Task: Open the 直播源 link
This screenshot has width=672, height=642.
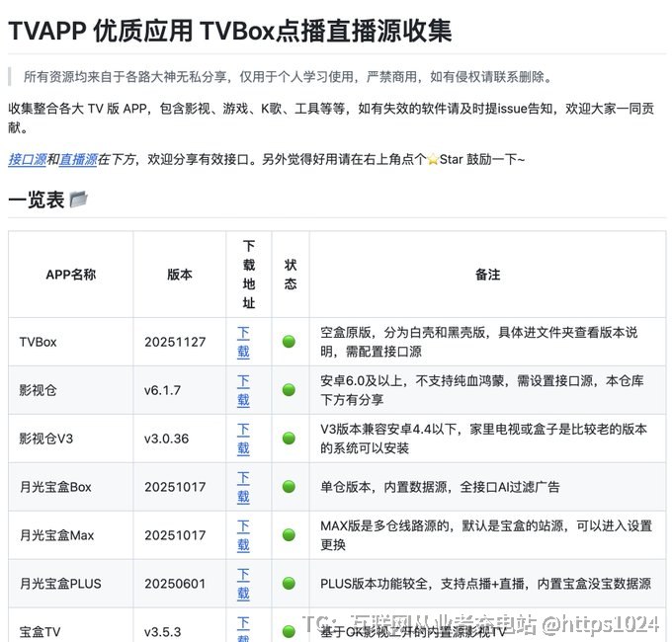Action: click(78, 160)
